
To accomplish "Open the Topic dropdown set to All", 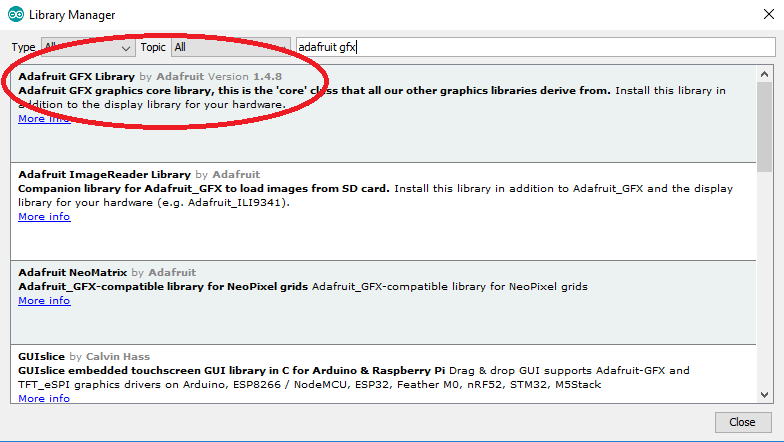I will click(x=230, y=48).
